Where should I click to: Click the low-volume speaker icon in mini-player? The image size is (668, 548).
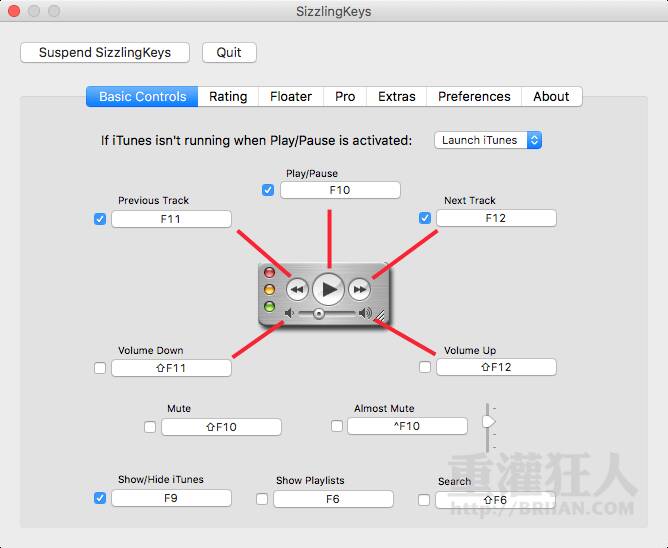pos(290,314)
